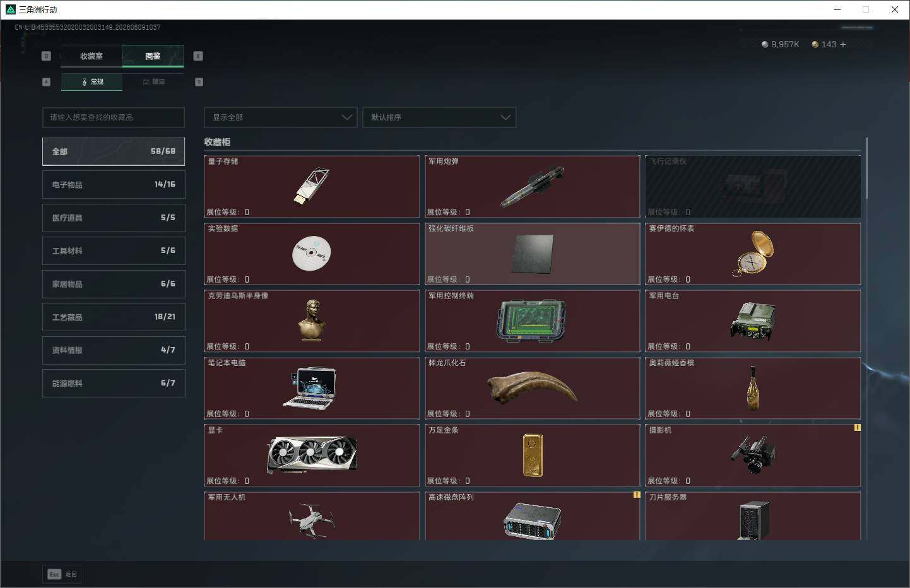This screenshot has height=588, width=910.
Task: Select the 万足金条 gold bar icon
Action: (x=532, y=455)
